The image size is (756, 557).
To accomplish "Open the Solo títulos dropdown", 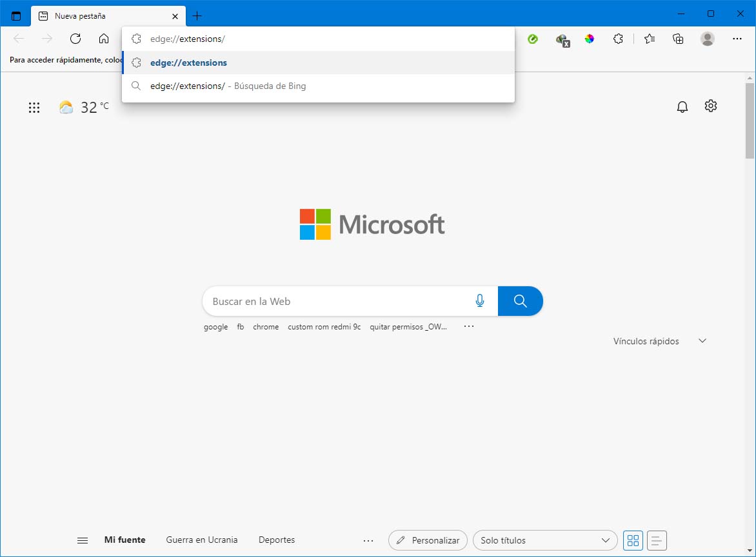I will click(545, 540).
